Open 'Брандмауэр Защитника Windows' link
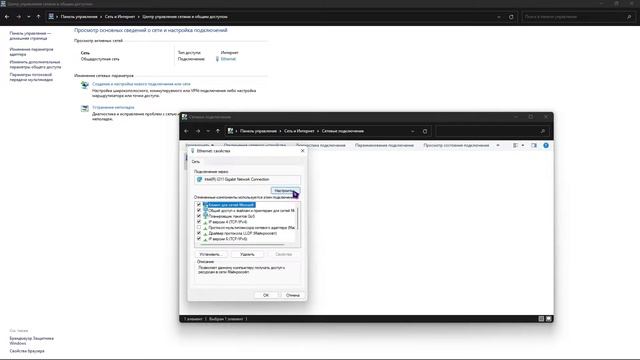640x360 pixels. (x=31, y=341)
